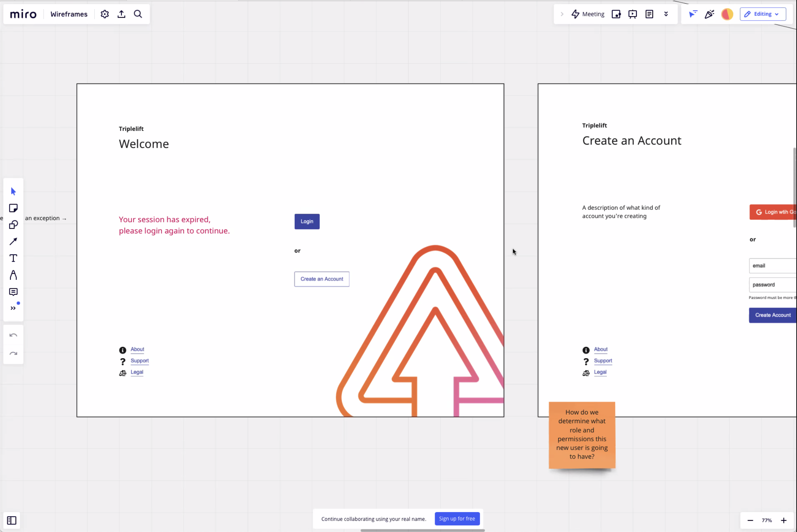
Task: Select the Text tool
Action: (13, 258)
